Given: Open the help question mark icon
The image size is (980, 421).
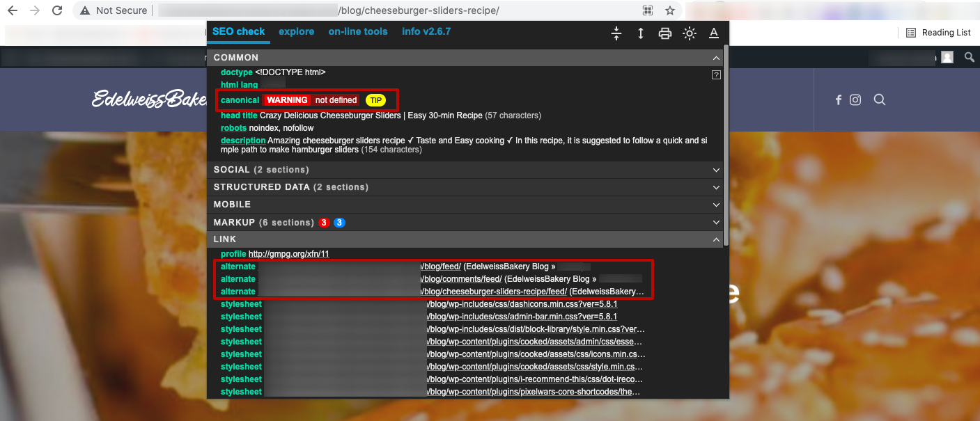Looking at the screenshot, I should [x=716, y=75].
